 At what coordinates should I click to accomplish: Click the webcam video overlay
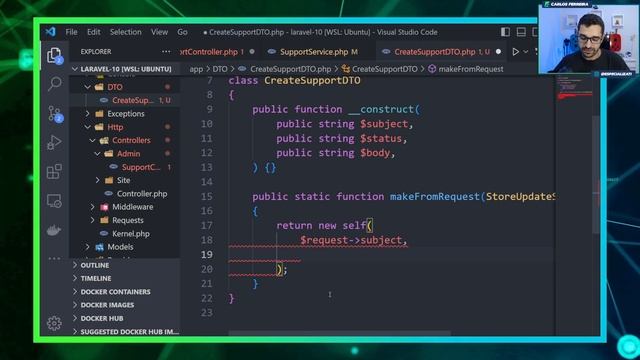(x=588, y=38)
